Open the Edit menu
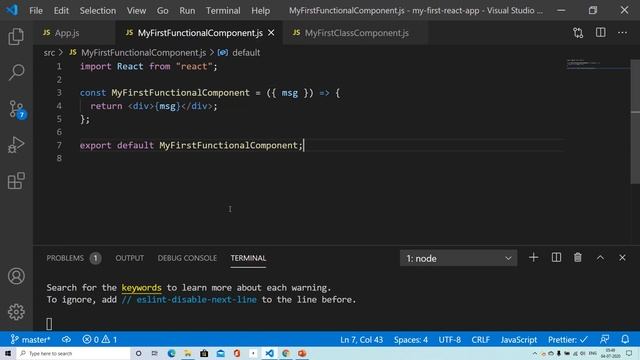The image size is (640, 360). [61, 10]
